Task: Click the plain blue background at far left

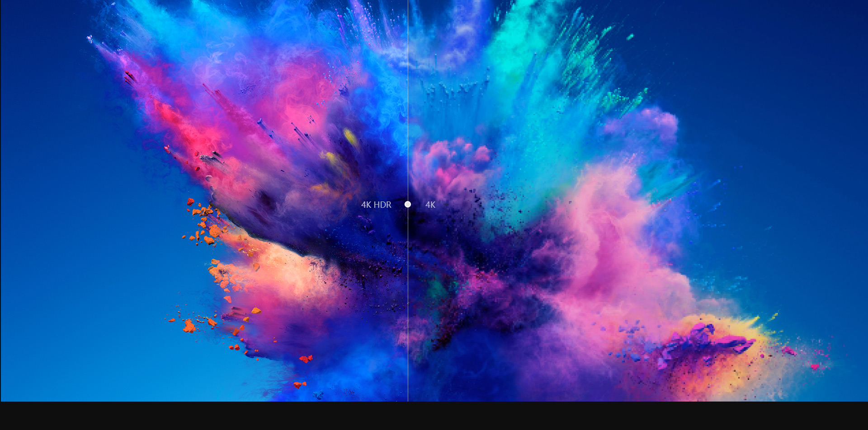Action: coord(45,203)
